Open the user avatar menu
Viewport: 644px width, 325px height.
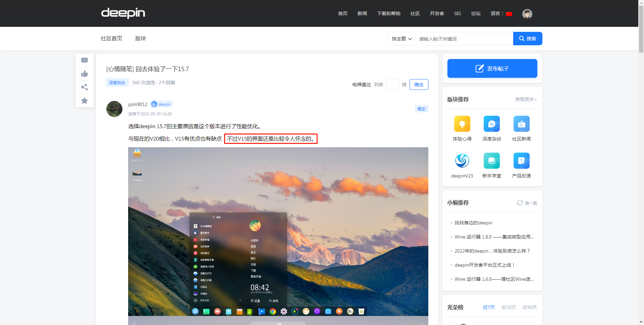(527, 14)
